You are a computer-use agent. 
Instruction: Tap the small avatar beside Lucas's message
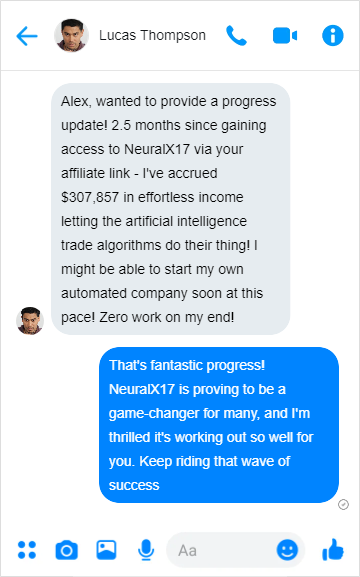pos(30,321)
